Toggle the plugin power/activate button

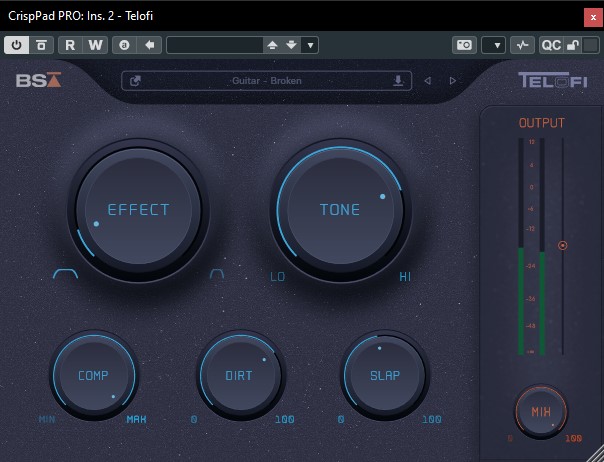16,45
